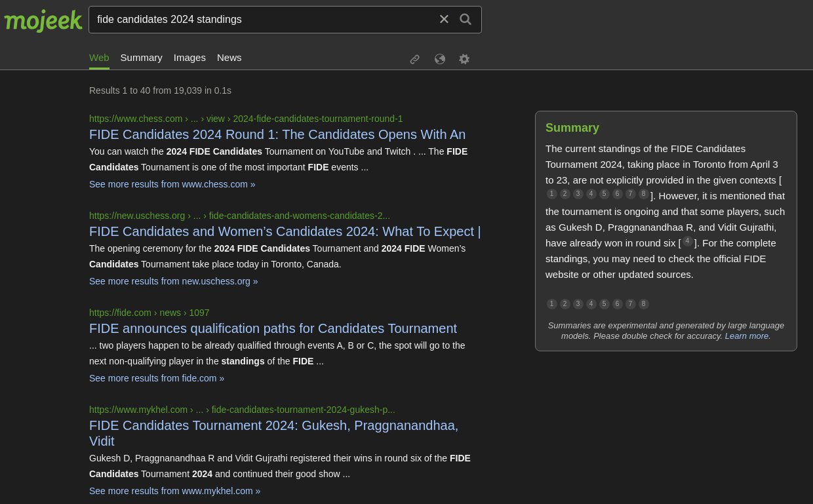Open inline citation 1 in the summary text
The width and height of the screenshot is (813, 504).
point(552,194)
